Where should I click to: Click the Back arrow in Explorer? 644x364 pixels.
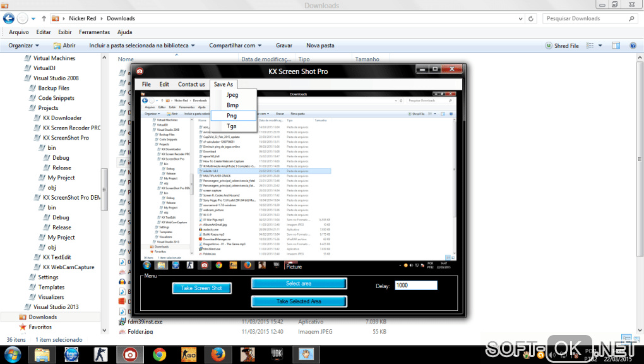pyautogui.click(x=9, y=18)
